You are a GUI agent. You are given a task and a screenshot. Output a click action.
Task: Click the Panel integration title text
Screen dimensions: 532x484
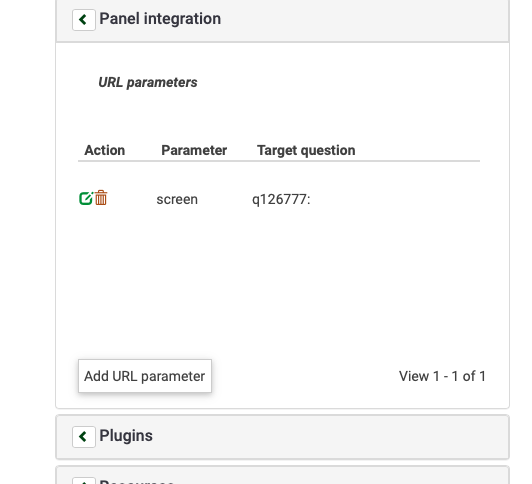pyautogui.click(x=160, y=19)
